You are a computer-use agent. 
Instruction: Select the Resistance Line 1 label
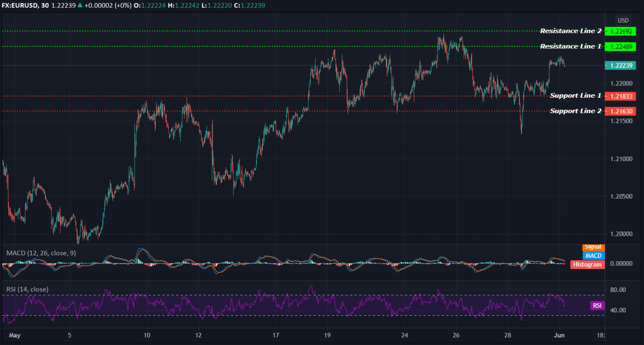tap(571, 46)
